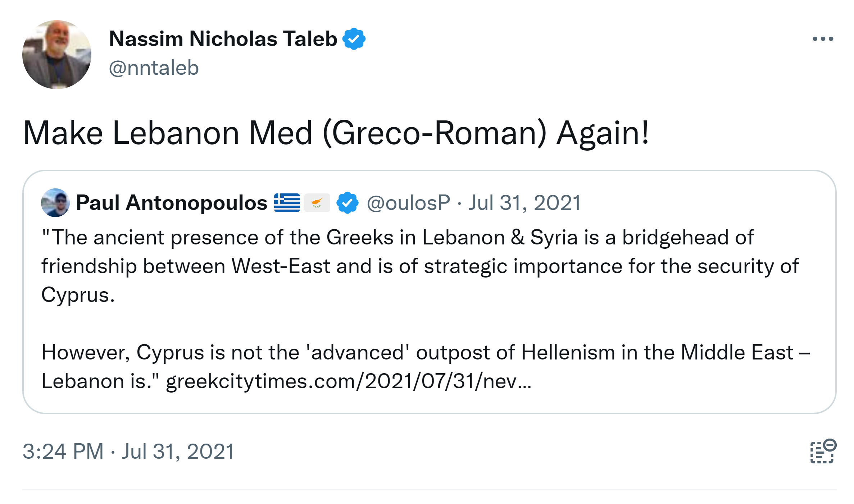Click the tweet text 'Make Lebanon Med (Greco-Roman) Again!'
This screenshot has height=504, width=854.
click(336, 133)
